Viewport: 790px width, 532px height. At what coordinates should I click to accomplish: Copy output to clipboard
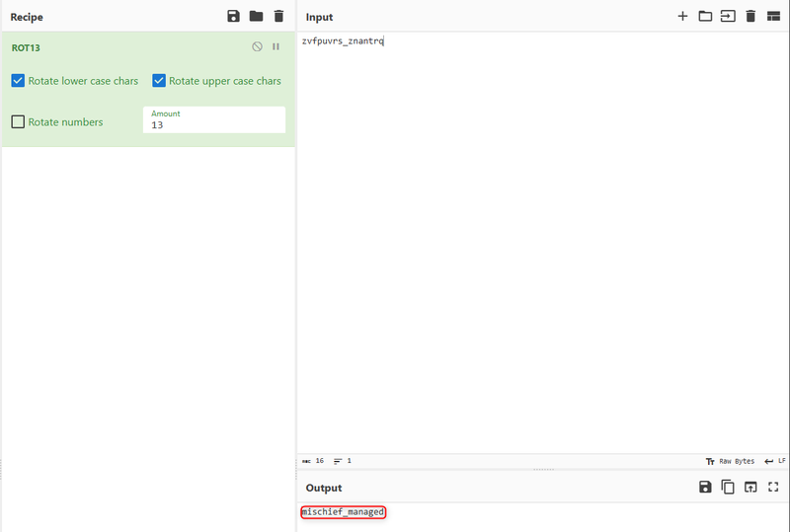point(728,487)
